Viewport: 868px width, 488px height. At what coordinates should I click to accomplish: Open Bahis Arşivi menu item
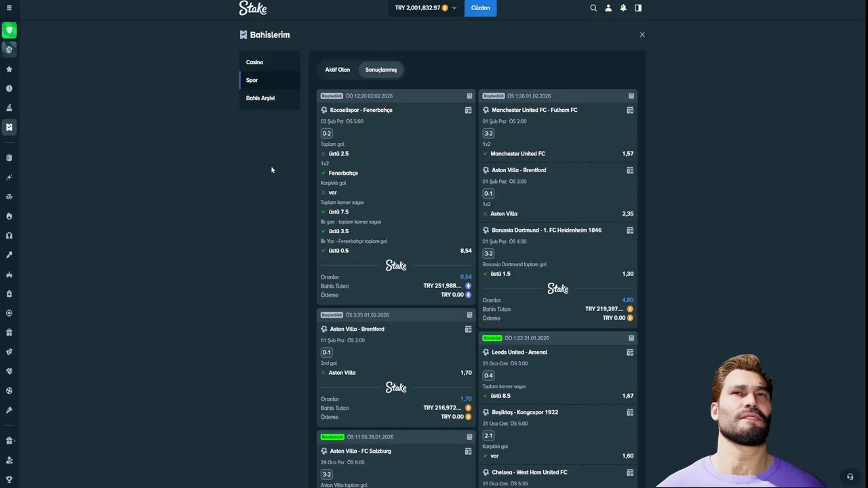coord(270,98)
